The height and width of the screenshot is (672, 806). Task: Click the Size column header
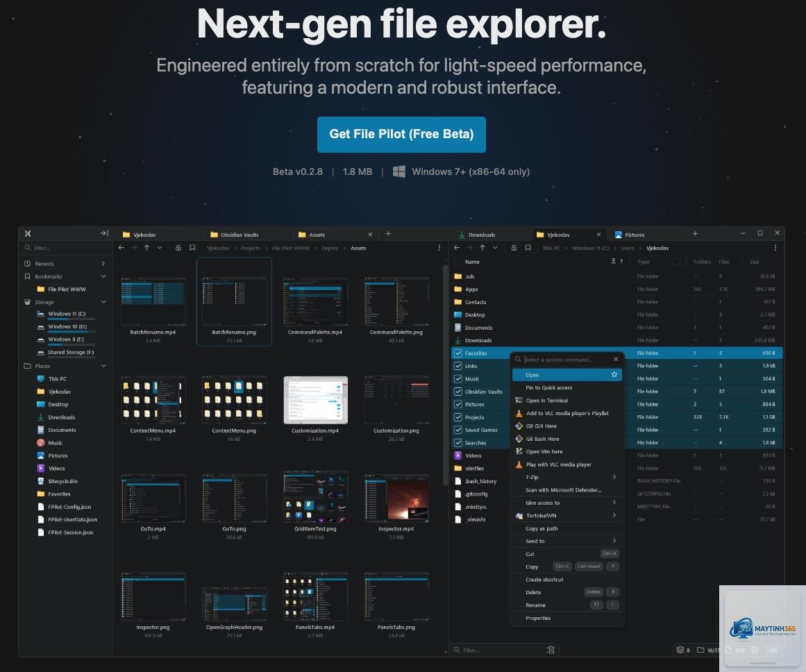point(754,262)
